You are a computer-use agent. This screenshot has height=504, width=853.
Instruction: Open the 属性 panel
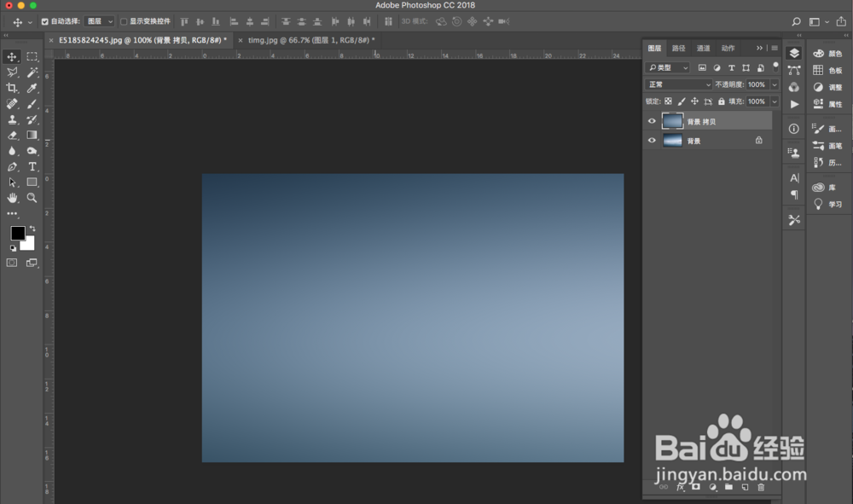827,104
